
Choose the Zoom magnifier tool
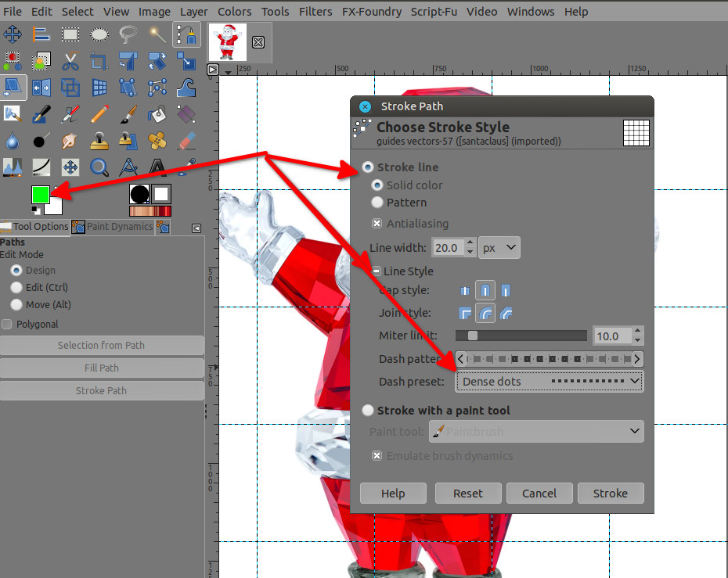click(x=99, y=167)
